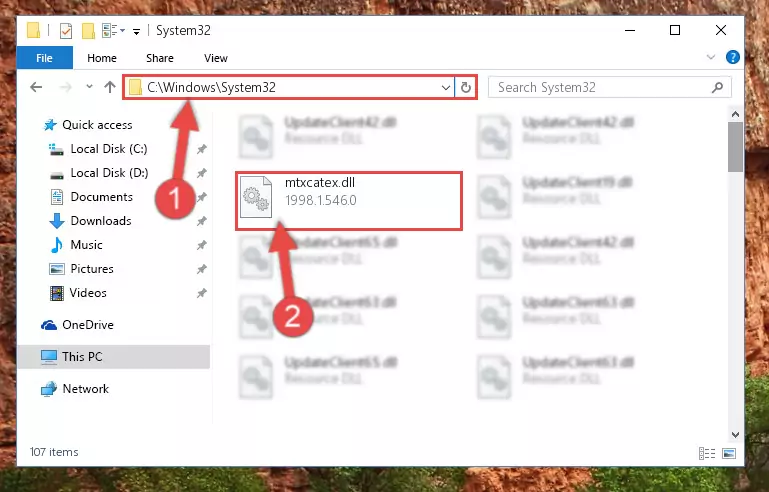Click the pin icon beside Pictures
This screenshot has height=492, width=769.
pos(202,269)
